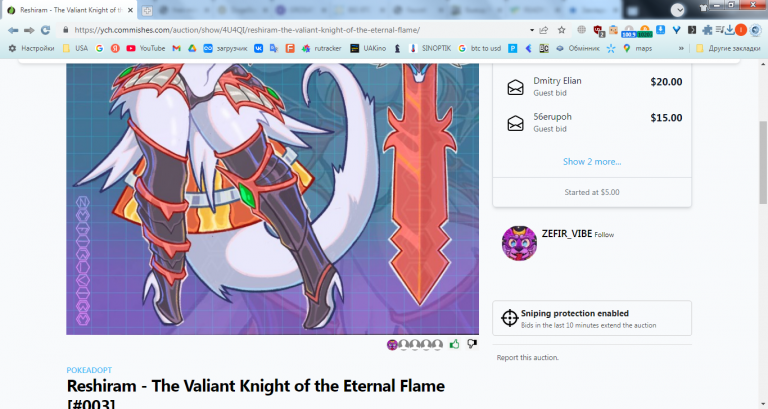This screenshot has height=409, width=768.
Task: Select the Reshiram - The Valiant Knight tab
Action: click(70, 10)
